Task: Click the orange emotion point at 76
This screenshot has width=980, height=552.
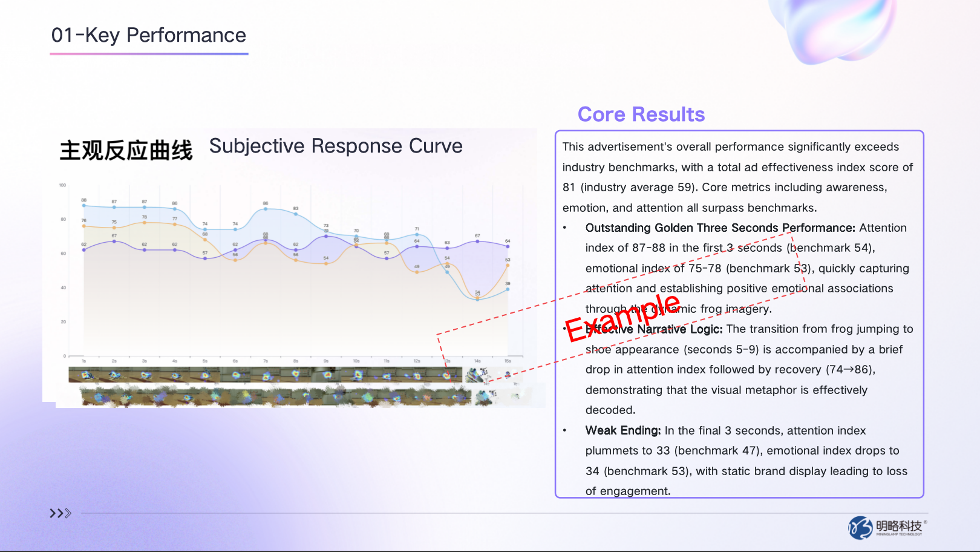Action: coord(83,226)
